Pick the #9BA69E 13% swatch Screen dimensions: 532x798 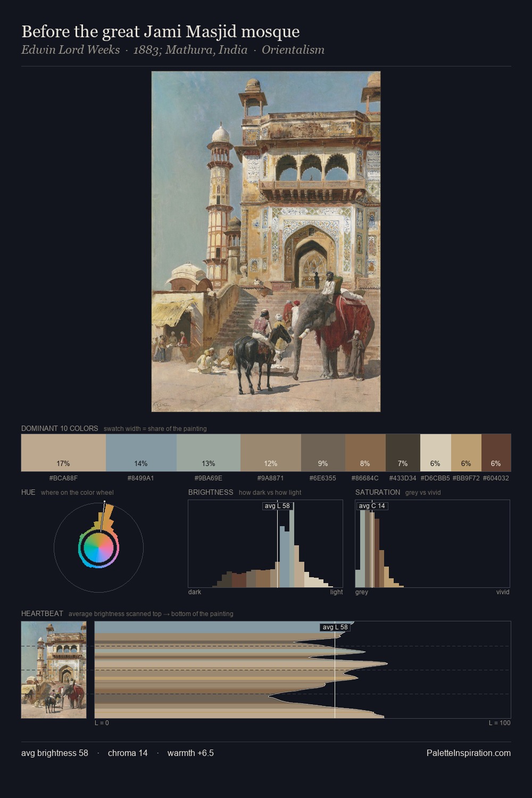point(209,453)
